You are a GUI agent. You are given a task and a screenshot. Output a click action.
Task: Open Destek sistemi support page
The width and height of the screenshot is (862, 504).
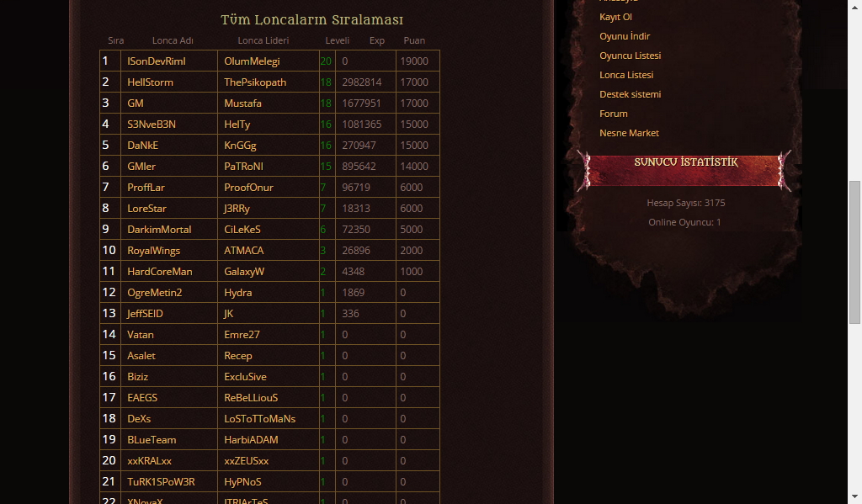pyautogui.click(x=630, y=94)
